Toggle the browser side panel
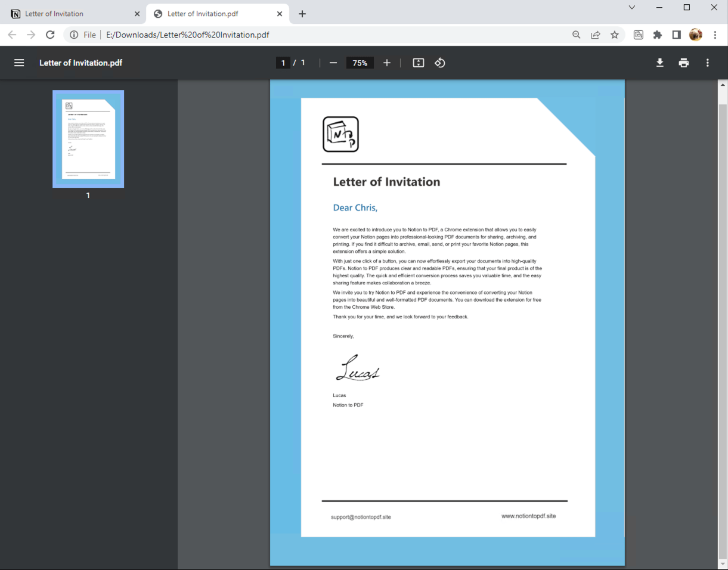 coord(677,35)
